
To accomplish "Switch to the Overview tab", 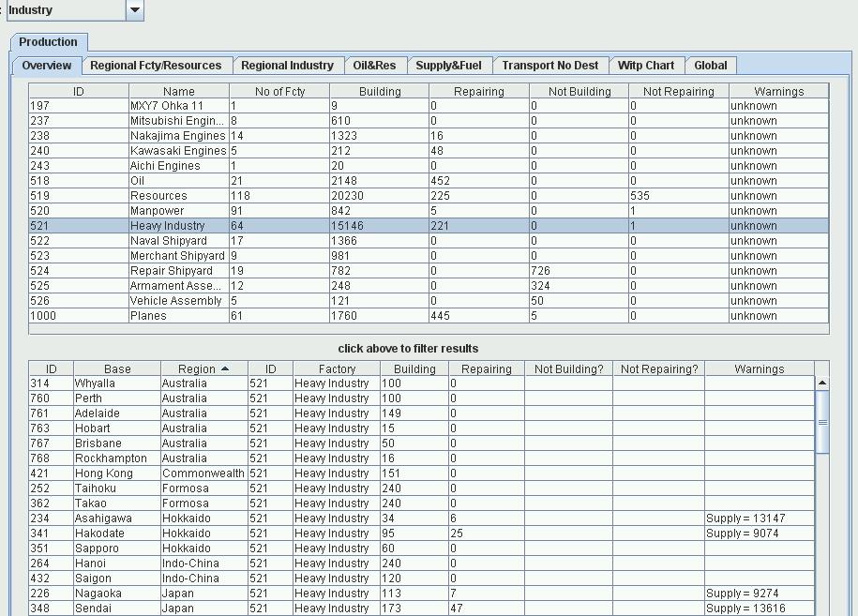I will 47,66.
